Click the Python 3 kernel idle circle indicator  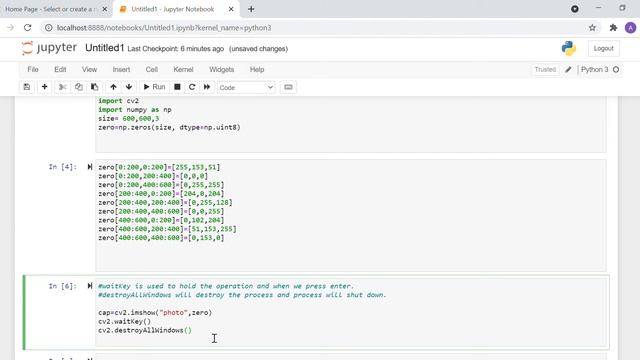pos(616,69)
